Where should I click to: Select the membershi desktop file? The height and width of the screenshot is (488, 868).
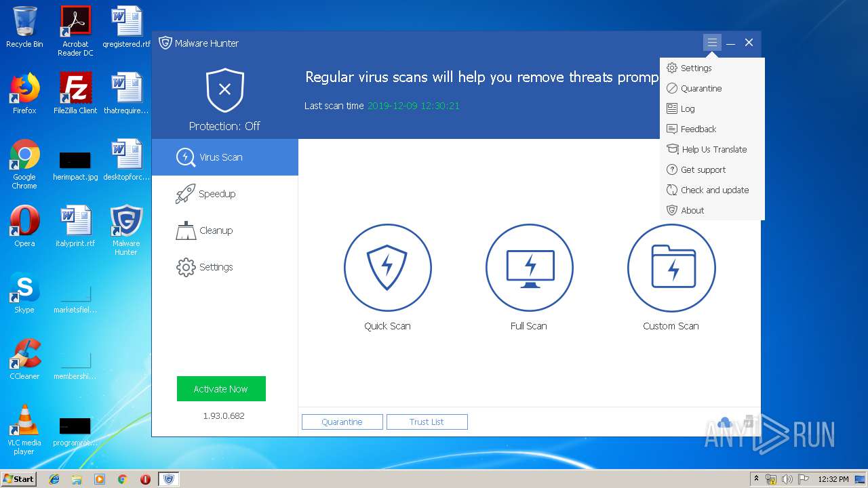point(75,365)
